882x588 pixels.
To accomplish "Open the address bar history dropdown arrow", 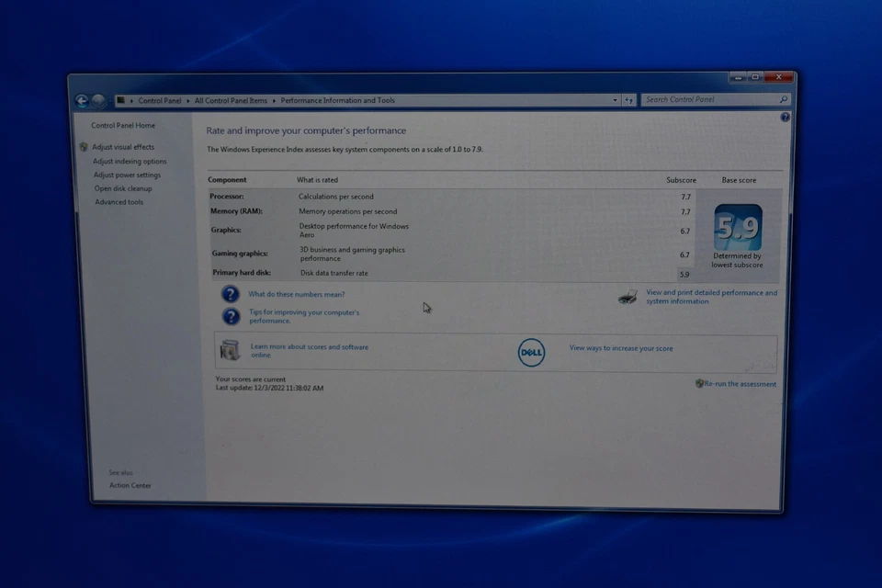I will pyautogui.click(x=616, y=100).
